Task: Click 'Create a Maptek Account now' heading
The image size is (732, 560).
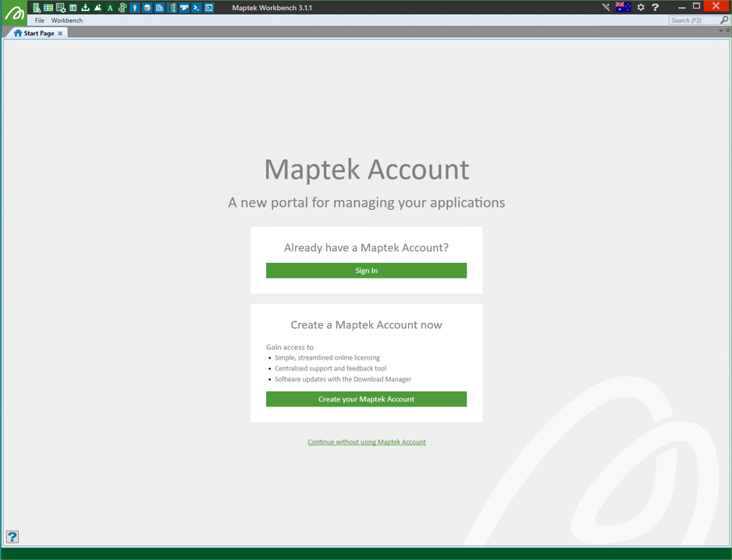Action: pos(367,324)
